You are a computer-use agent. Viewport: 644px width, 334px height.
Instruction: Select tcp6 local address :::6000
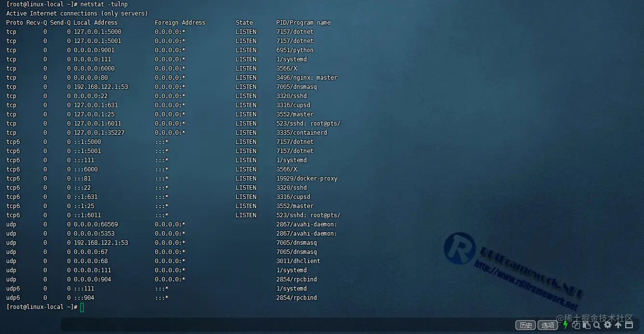86,169
